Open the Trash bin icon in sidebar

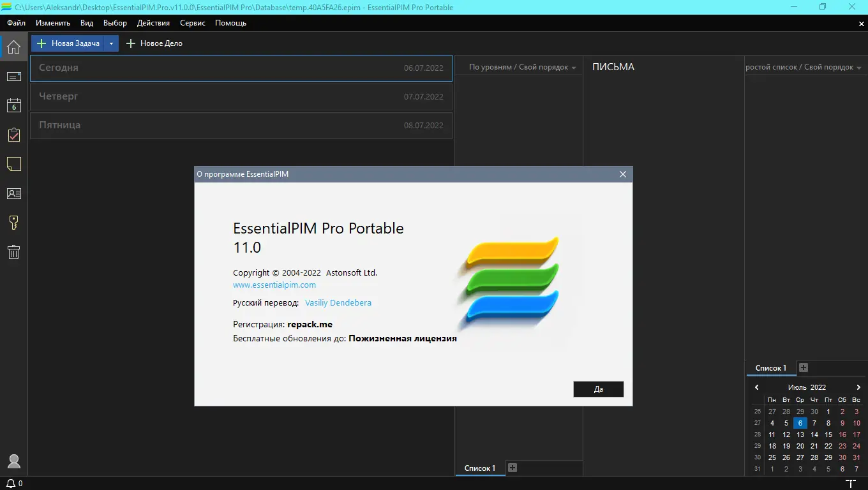point(13,252)
